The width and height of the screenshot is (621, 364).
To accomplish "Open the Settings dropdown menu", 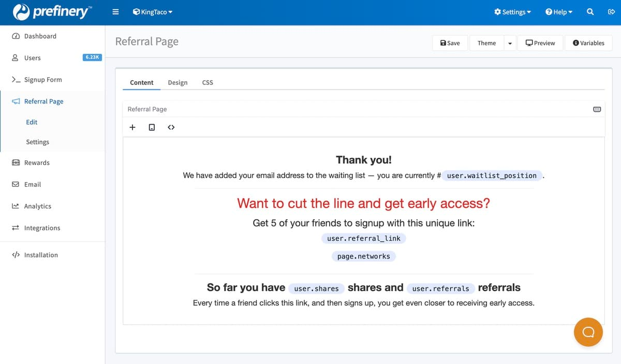I will (512, 12).
